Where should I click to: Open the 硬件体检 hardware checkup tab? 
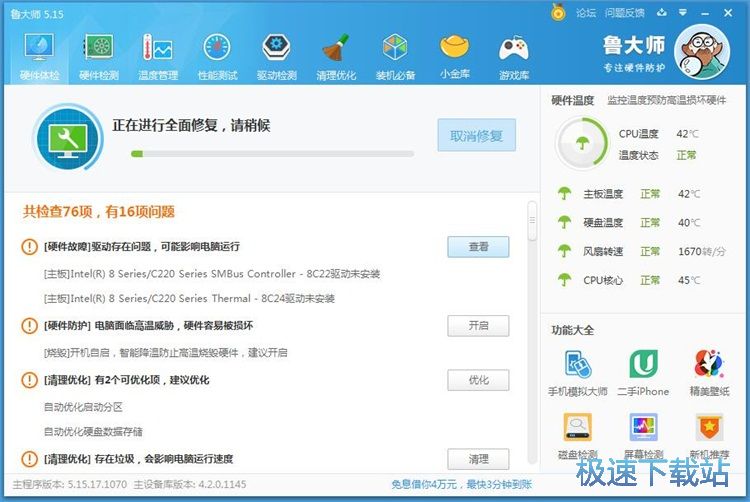[x=40, y=57]
